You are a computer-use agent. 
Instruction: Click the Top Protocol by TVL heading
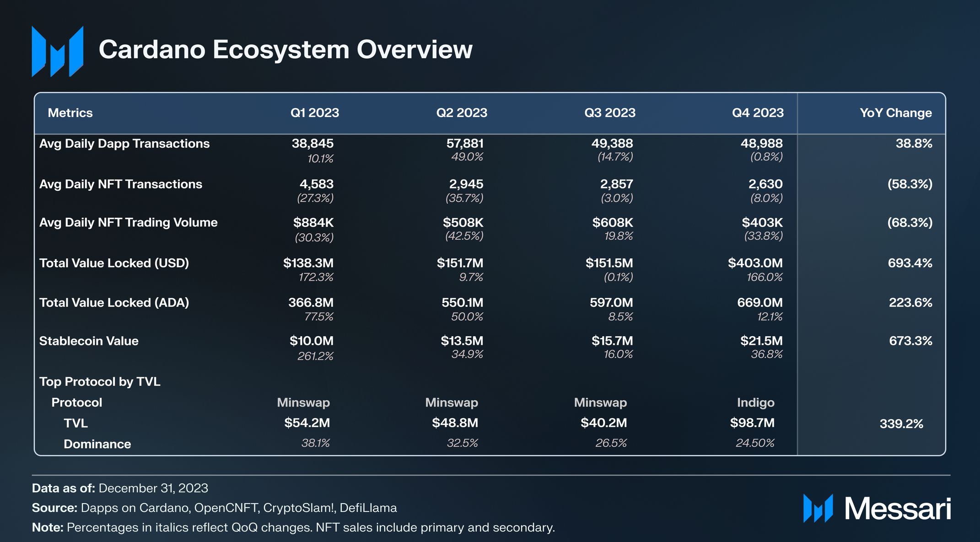click(x=100, y=381)
